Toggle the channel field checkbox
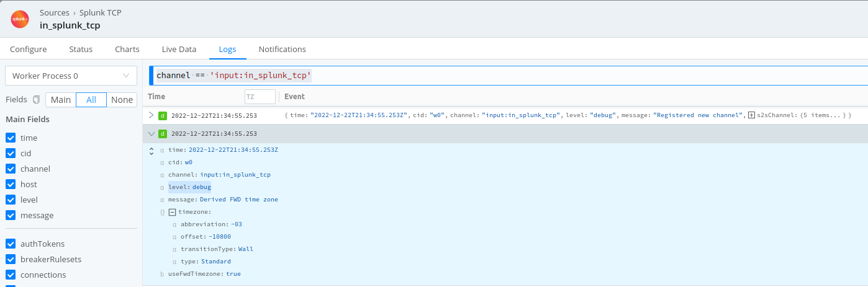The height and width of the screenshot is (287, 868). 11,169
